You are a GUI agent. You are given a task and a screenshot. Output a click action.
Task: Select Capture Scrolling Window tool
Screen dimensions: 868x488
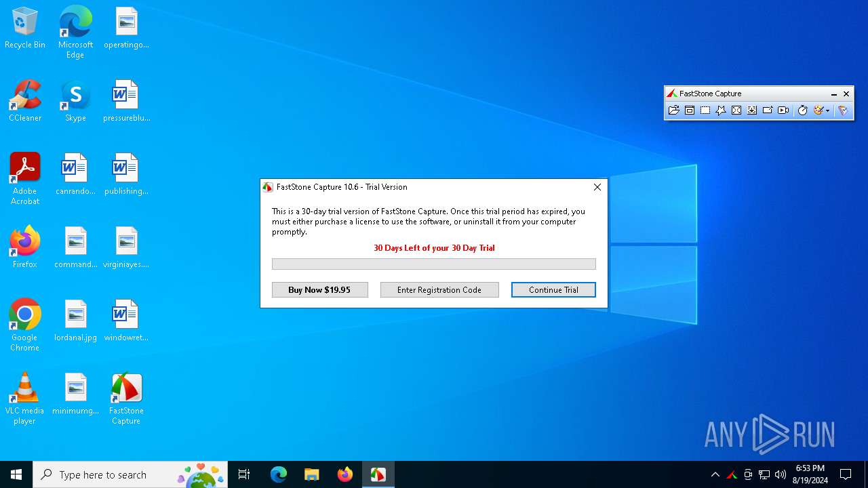(x=752, y=110)
